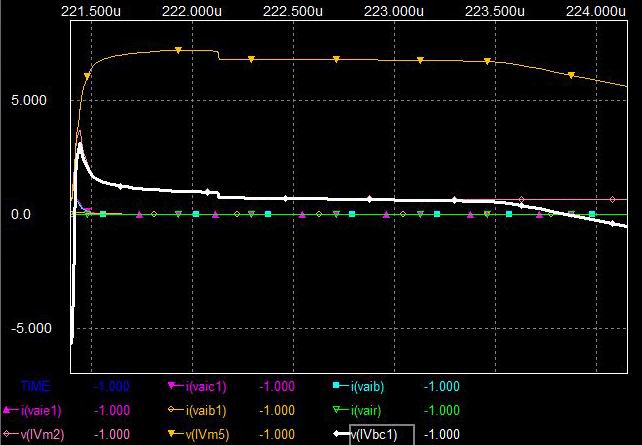This screenshot has height=445, width=642.
Task: Click the 223.000u time axis label
Action: tap(394, 11)
